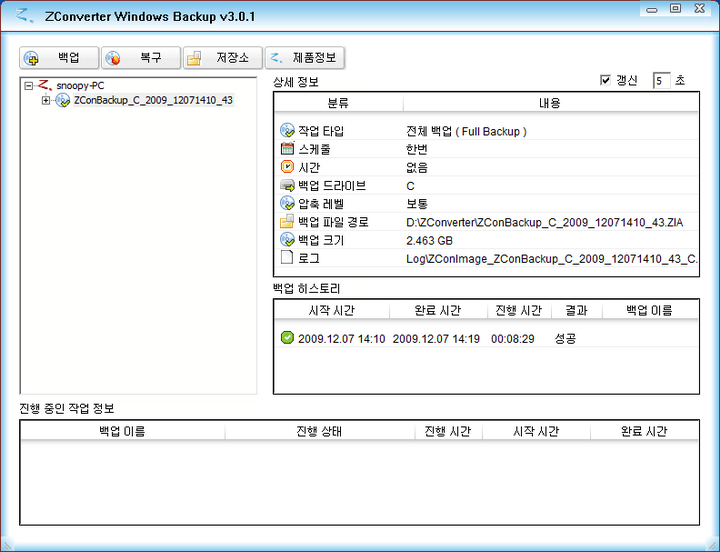Screen dimensions: 720x552
Task: Select the '전체 백업 ( Full Backup )' value
Action: tap(466, 131)
